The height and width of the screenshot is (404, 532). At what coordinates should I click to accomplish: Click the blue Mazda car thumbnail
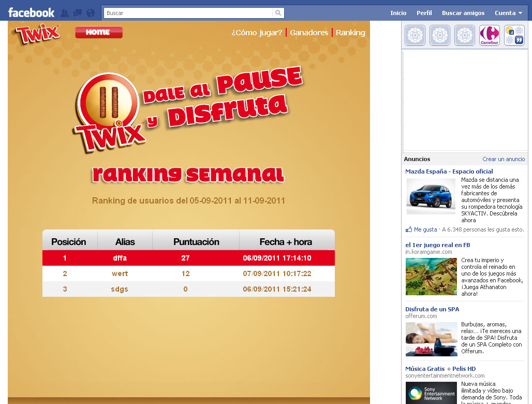pos(431,197)
